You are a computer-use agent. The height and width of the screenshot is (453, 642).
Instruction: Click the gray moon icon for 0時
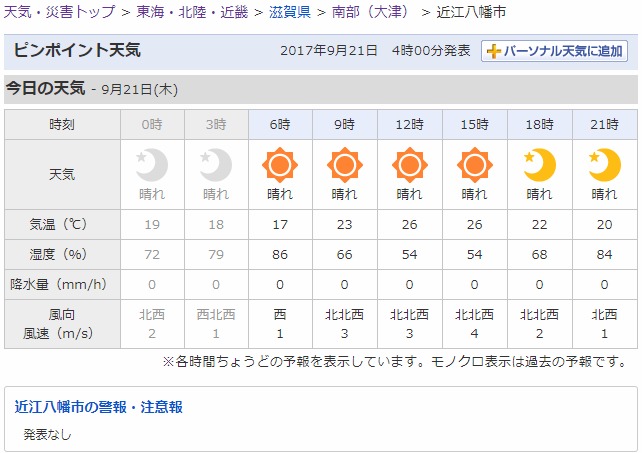152,165
